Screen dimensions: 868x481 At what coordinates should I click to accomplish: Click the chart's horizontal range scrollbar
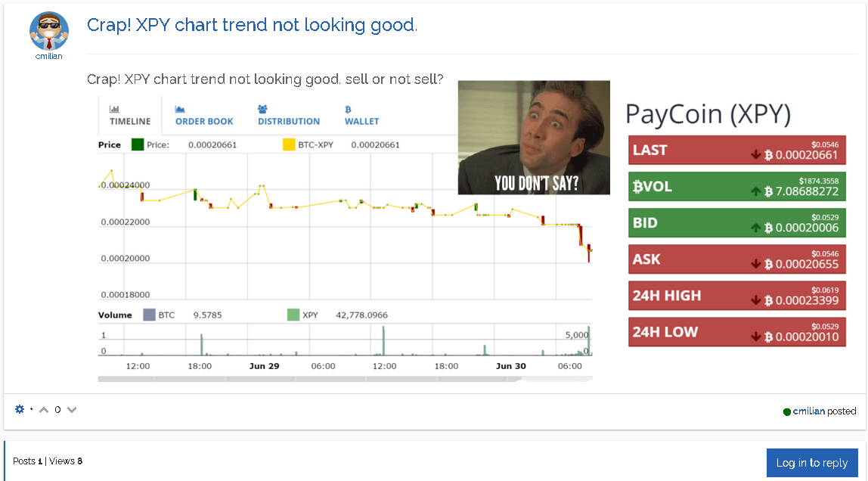tap(345, 379)
